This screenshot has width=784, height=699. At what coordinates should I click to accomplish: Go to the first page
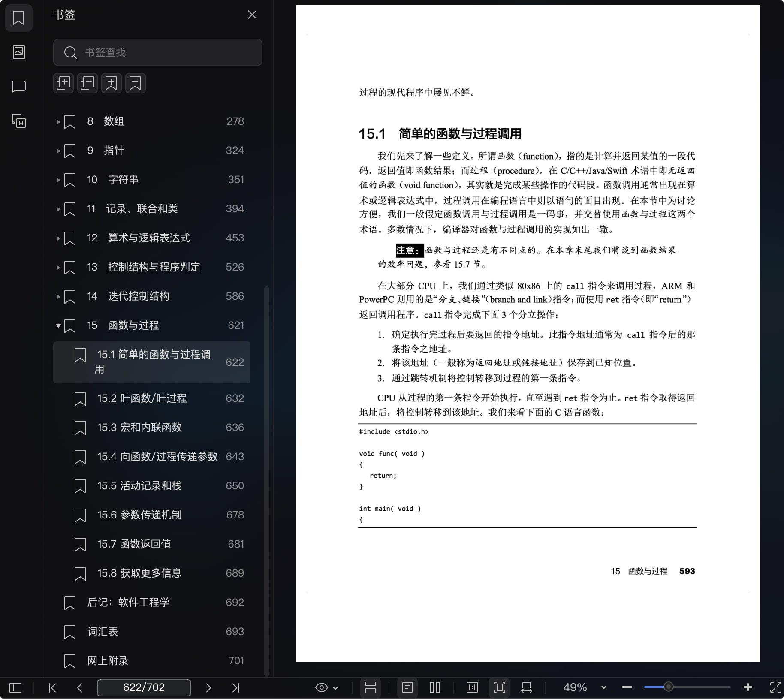click(52, 688)
